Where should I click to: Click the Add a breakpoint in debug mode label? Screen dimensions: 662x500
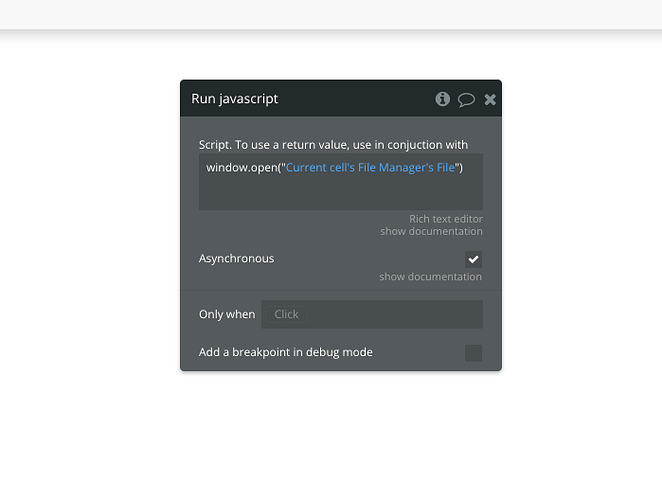click(x=286, y=352)
